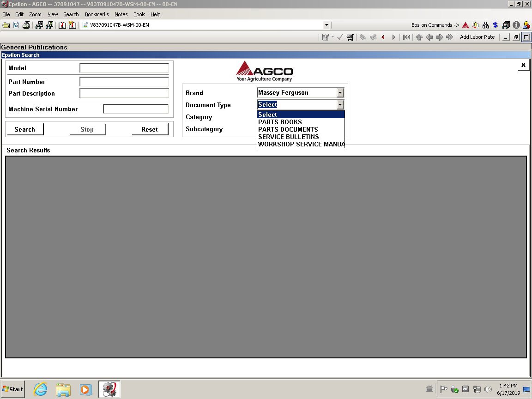Click the gray checkmark toolbar icon
Viewport: 532px width, 399px height.
tap(339, 37)
